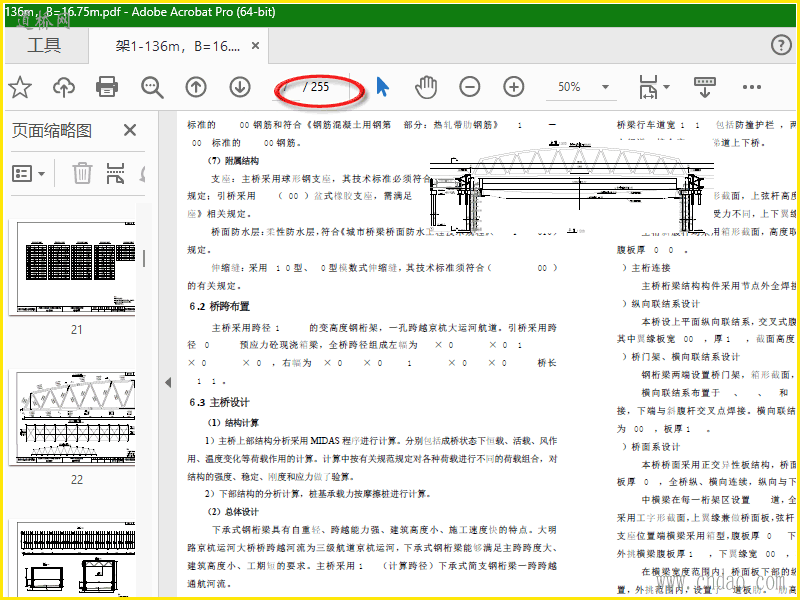Go to the next page
800x600 pixels.
click(x=240, y=87)
